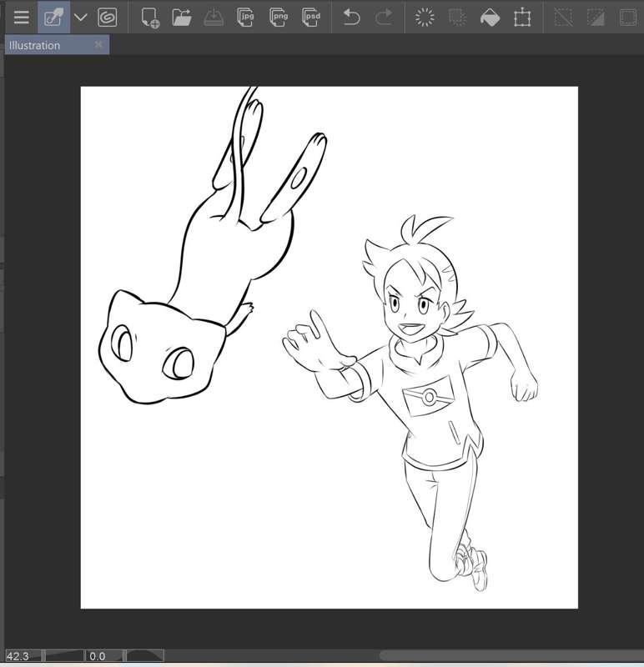644x667 pixels.
Task: Click the zoom slider beside 42.3
Action: coord(64,656)
